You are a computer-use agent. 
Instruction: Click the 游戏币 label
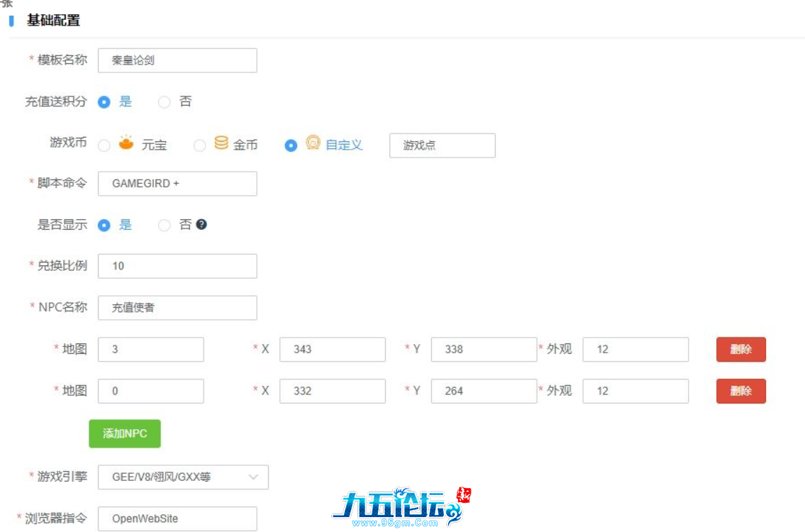pyautogui.click(x=68, y=143)
